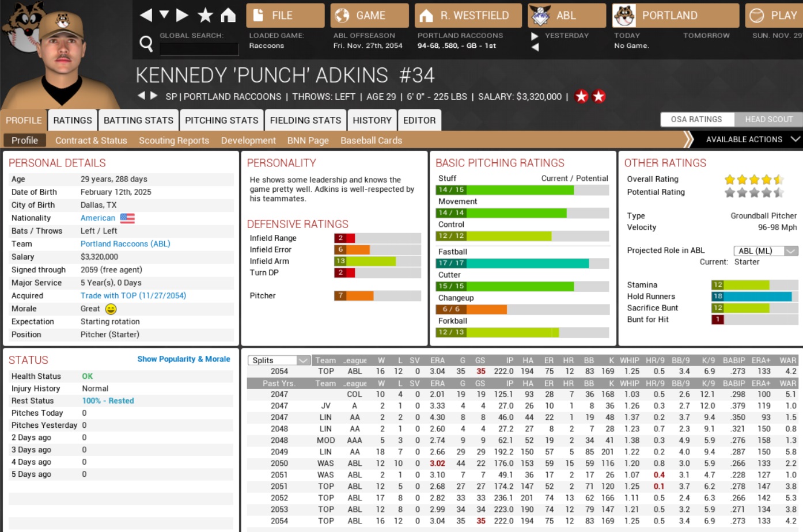The image size is (803, 532).
Task: Click the back navigation arrow icon
Action: (x=146, y=16)
